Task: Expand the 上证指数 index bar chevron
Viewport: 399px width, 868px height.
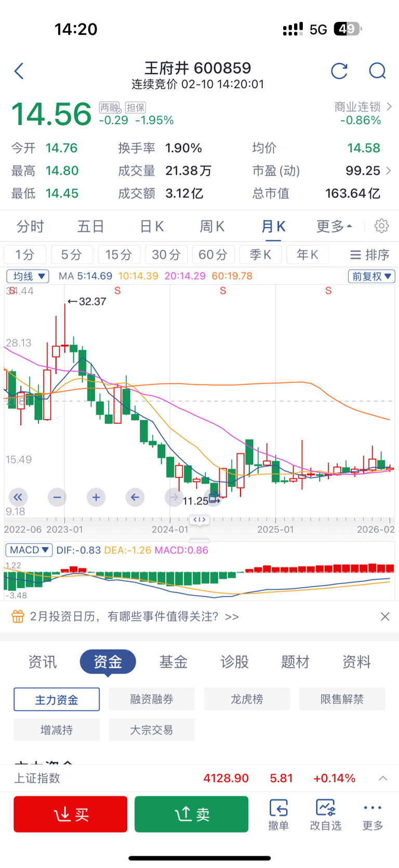Action: 383,778
